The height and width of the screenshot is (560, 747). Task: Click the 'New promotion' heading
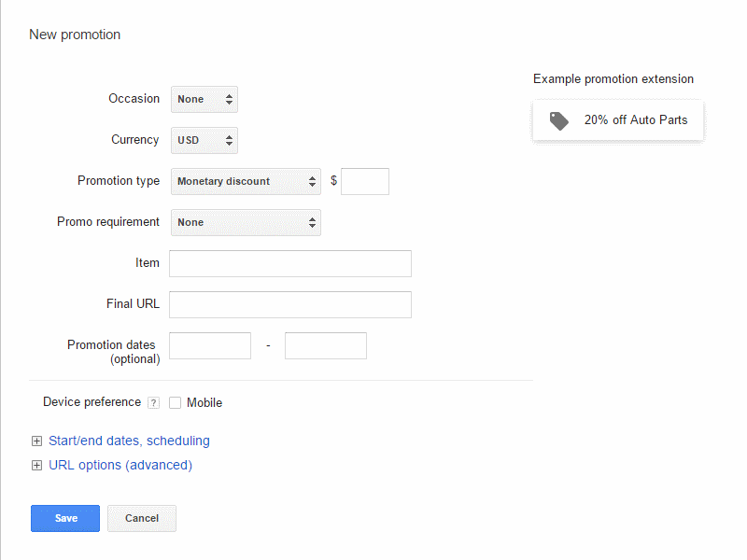(x=75, y=35)
